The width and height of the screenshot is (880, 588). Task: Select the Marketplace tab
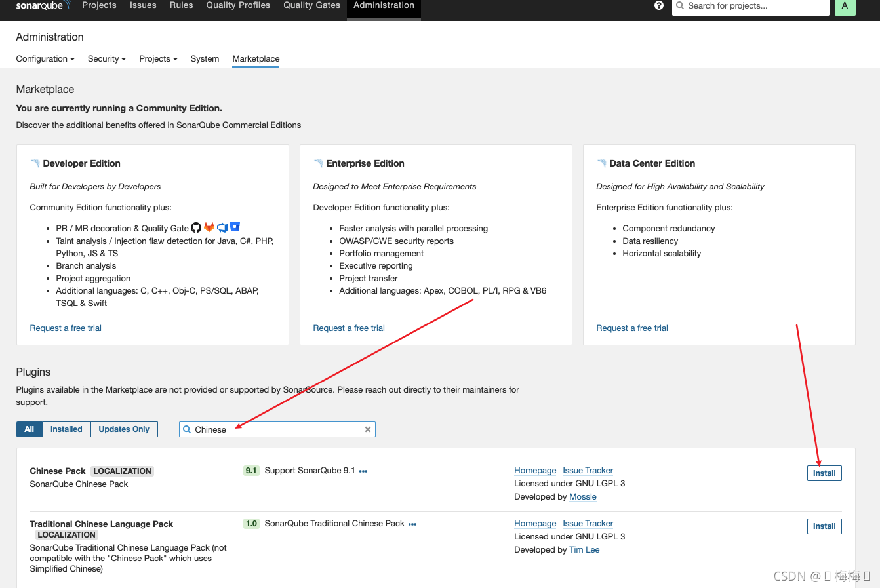pos(256,59)
